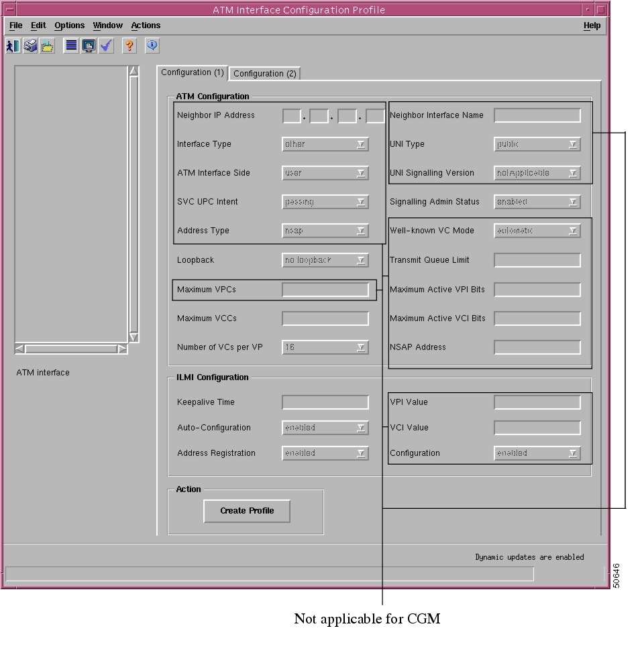Open the Address Registration dropdown
This screenshot has height=659, width=644.
(325, 453)
